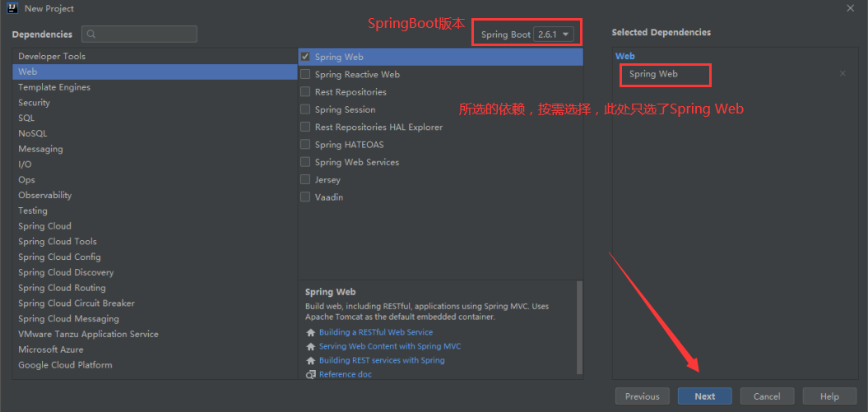868x412 pixels.
Task: Uncheck the Spring Web checkbox
Action: click(305, 57)
